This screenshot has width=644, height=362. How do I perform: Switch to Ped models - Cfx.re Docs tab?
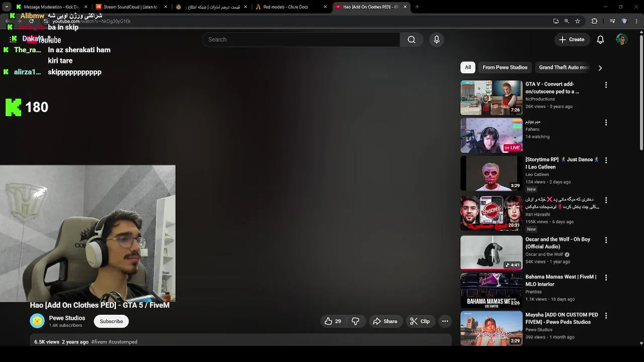point(290,7)
